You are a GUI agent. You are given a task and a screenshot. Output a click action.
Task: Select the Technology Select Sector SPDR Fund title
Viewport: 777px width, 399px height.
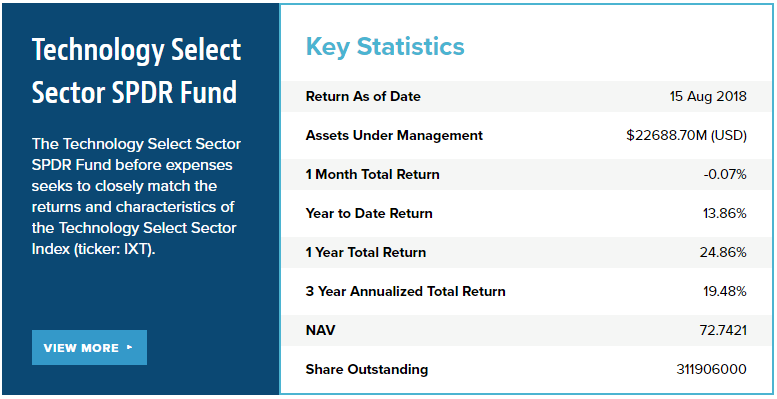137,71
